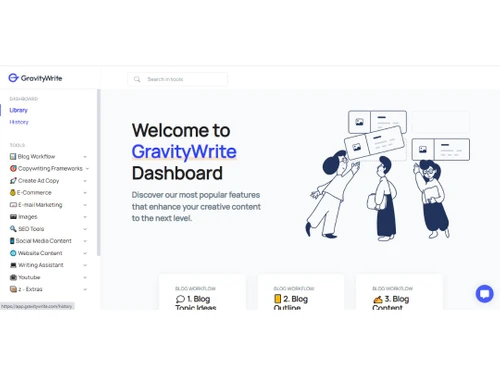
Task: Click the writing hand icon on Blog Content
Action: click(378, 299)
